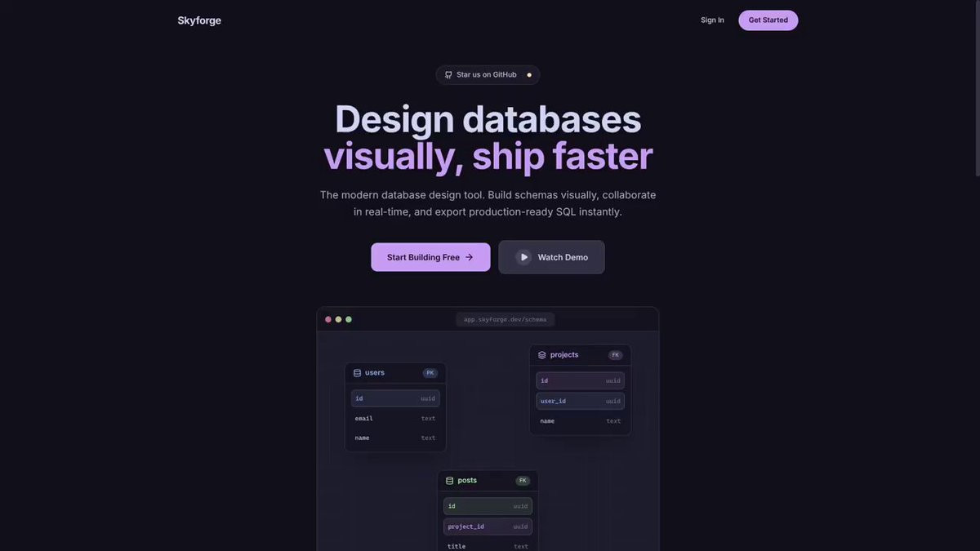This screenshot has width=980, height=551.
Task: Click the posts table title
Action: (x=467, y=481)
